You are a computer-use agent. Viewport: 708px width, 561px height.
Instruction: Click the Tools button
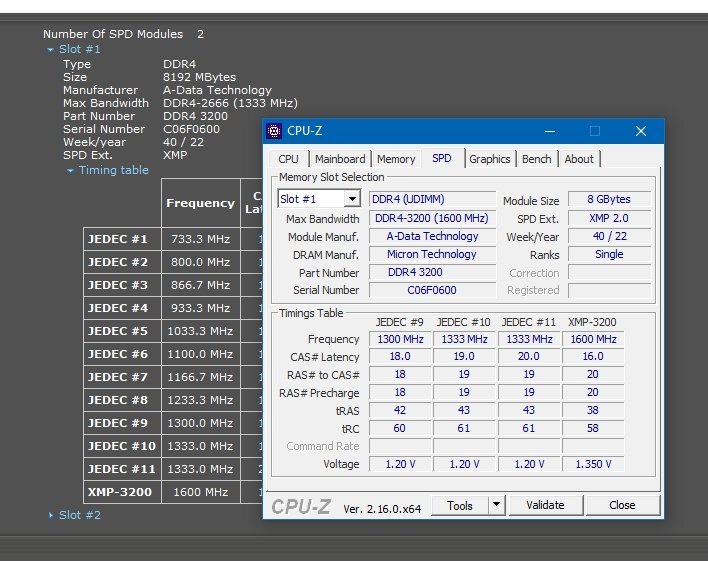click(460, 505)
